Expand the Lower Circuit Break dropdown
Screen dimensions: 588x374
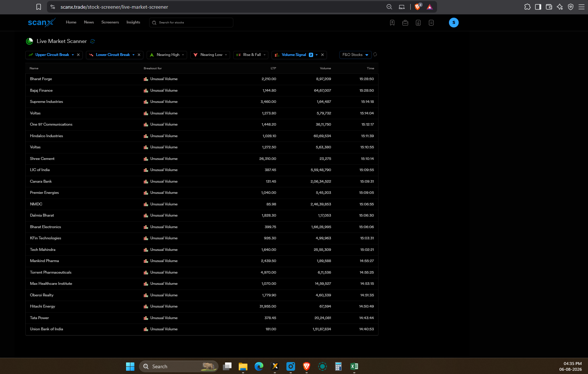134,55
